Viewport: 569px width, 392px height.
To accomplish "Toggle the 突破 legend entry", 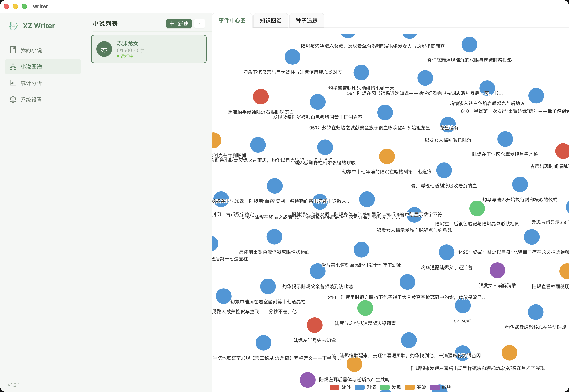I will [416, 387].
